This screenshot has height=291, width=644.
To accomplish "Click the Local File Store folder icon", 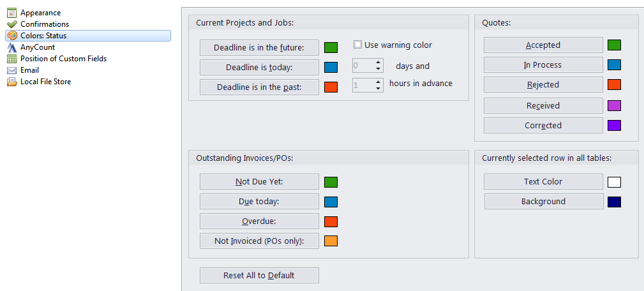I will tap(12, 82).
